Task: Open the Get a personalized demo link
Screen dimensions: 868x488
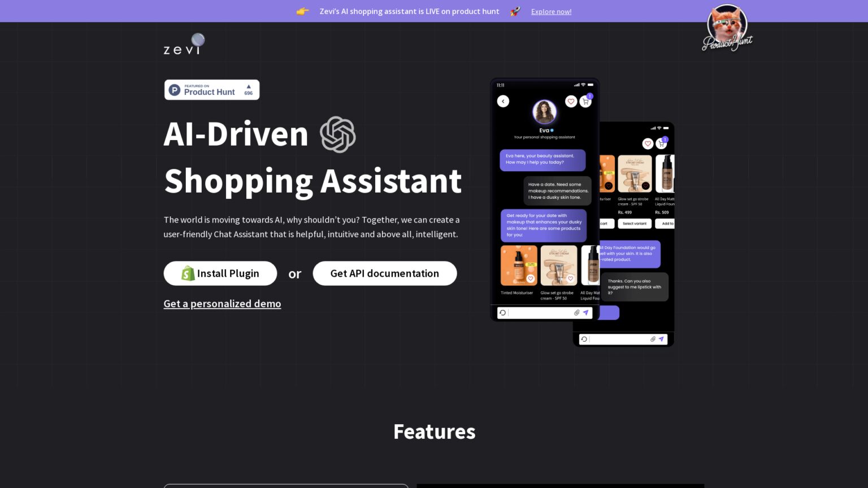Action: [x=222, y=304]
